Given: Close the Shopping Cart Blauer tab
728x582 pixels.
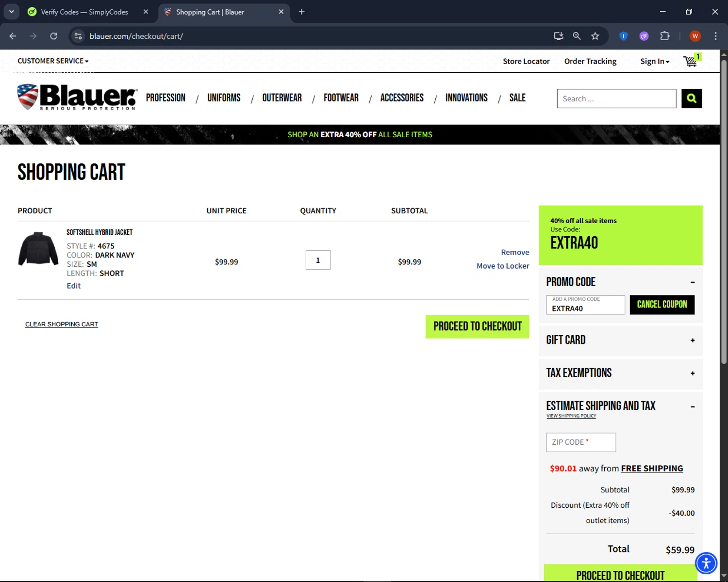Looking at the screenshot, I should coord(281,12).
